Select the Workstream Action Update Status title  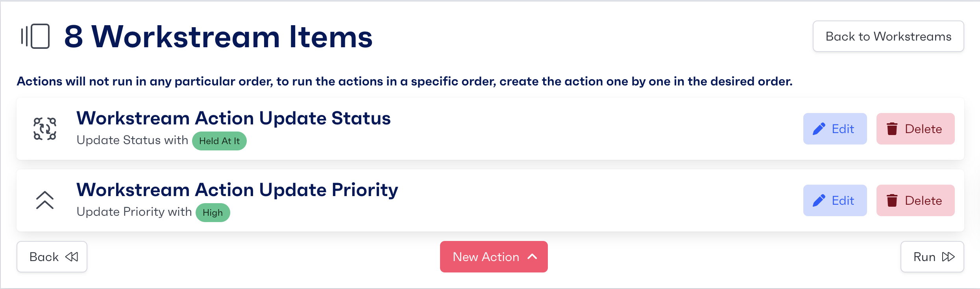(x=233, y=118)
